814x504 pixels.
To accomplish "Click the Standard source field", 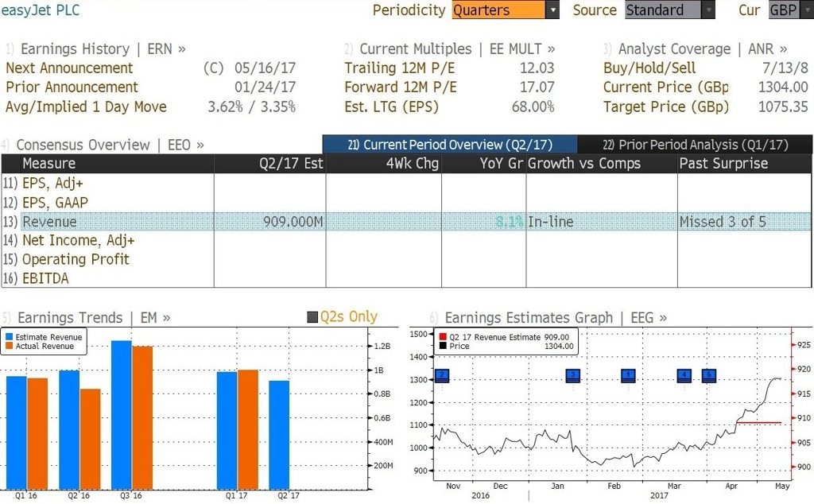I will 663,10.
